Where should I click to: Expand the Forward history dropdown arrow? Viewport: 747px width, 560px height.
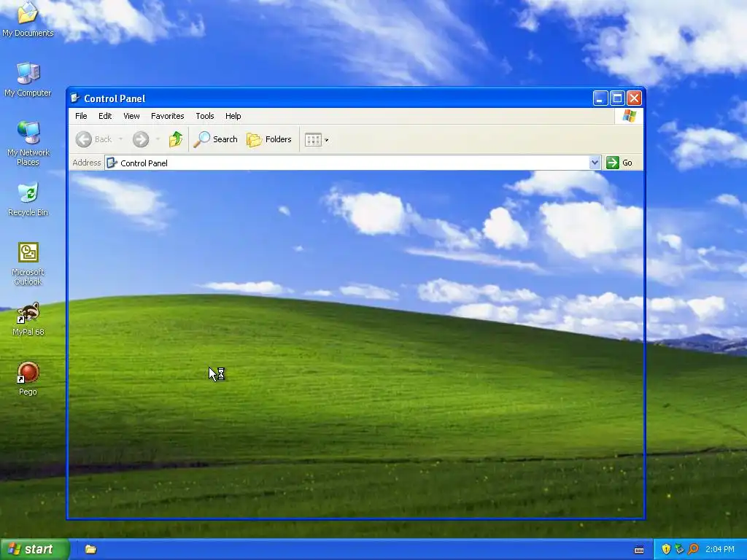point(158,139)
